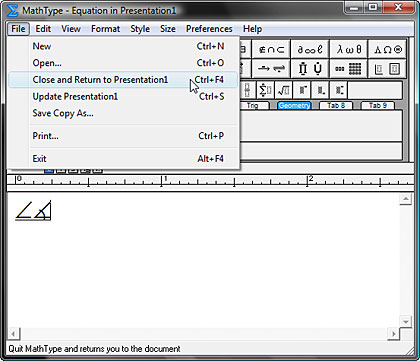Open the Style menu
The height and width of the screenshot is (361, 420).
[x=140, y=29]
